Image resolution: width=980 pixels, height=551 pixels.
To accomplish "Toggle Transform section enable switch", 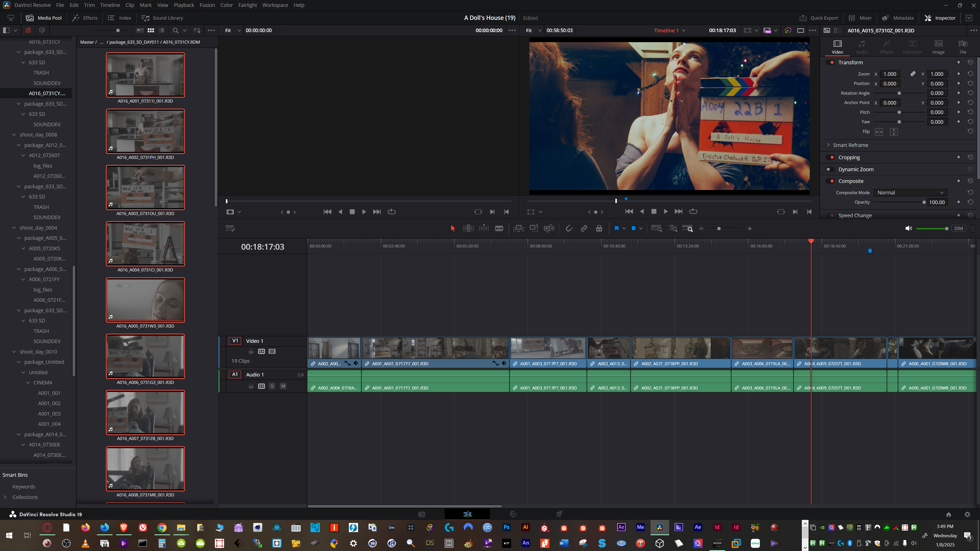I will point(830,62).
